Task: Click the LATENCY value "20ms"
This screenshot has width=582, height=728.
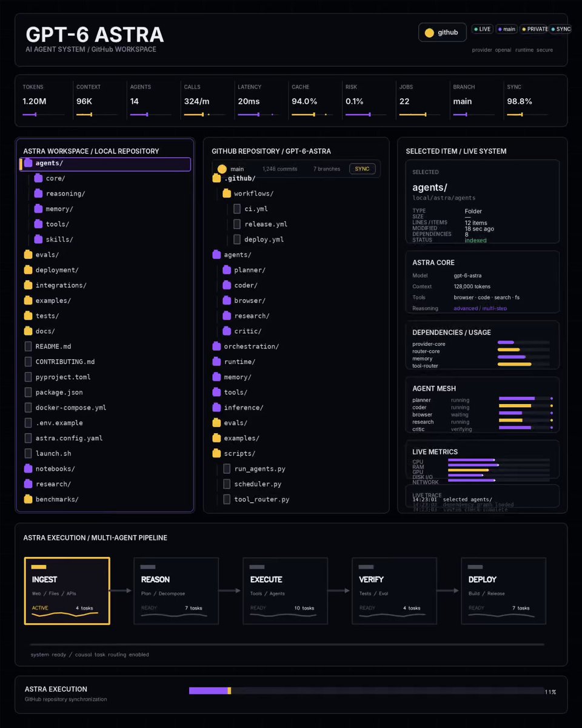Action: [249, 101]
